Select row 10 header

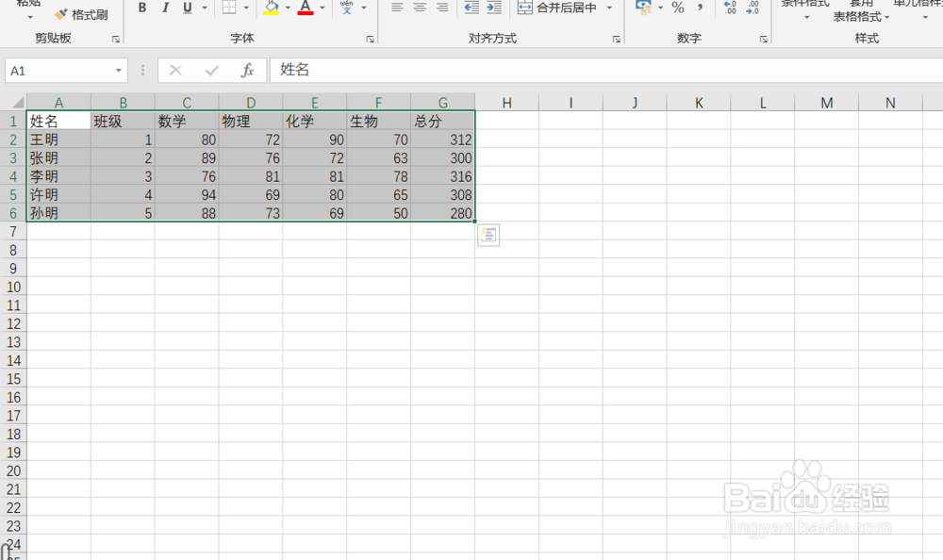pos(13,287)
